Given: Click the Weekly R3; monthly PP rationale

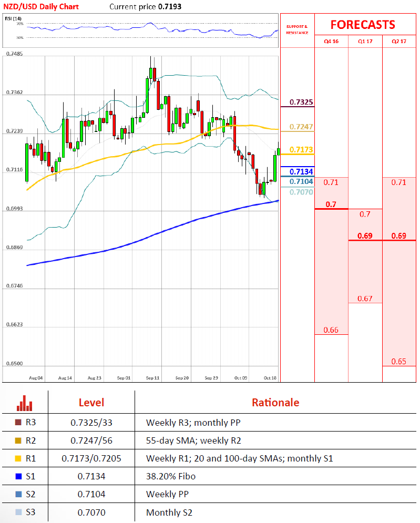Looking at the screenshot, I should click(193, 423).
